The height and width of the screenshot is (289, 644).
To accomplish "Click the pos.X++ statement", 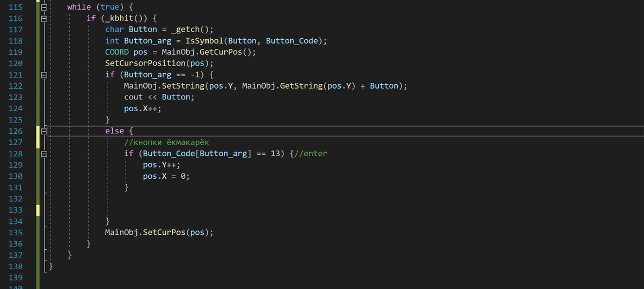I will pyautogui.click(x=143, y=109).
